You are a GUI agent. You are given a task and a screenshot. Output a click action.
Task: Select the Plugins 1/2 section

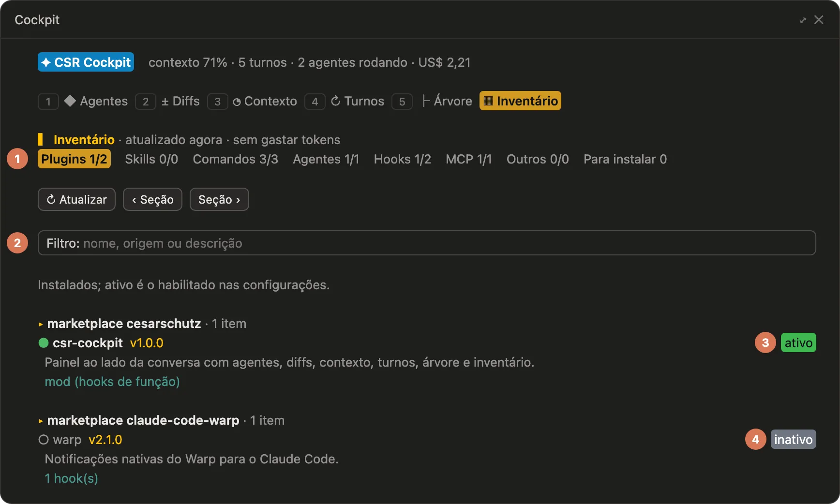tap(74, 159)
